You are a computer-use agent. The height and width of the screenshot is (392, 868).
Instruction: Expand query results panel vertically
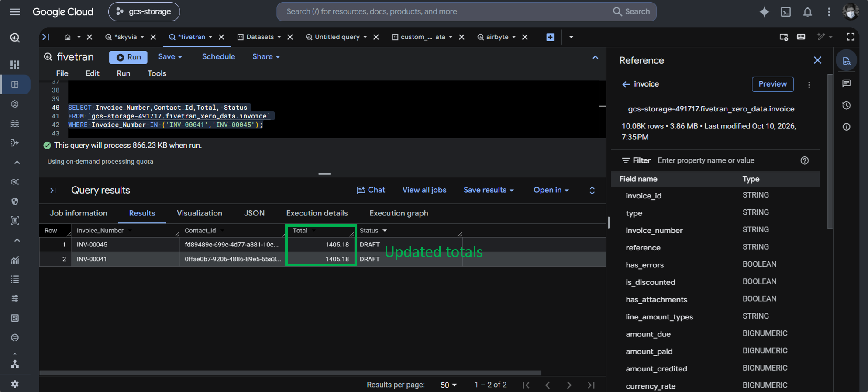point(592,190)
